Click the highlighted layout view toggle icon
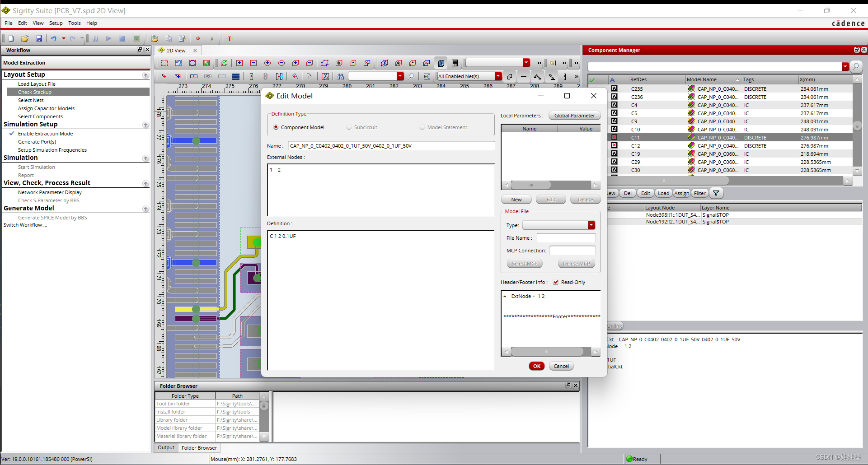This screenshot has height=465, width=868. coord(441,63)
